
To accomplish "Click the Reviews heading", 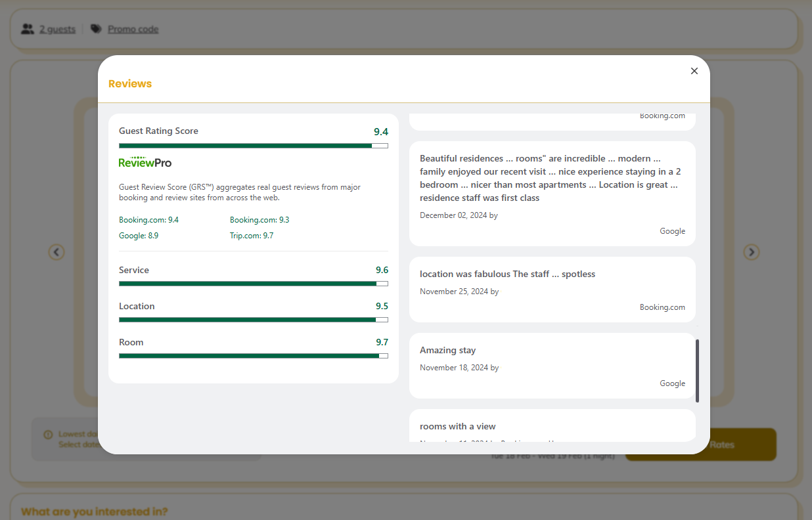I will click(x=130, y=83).
